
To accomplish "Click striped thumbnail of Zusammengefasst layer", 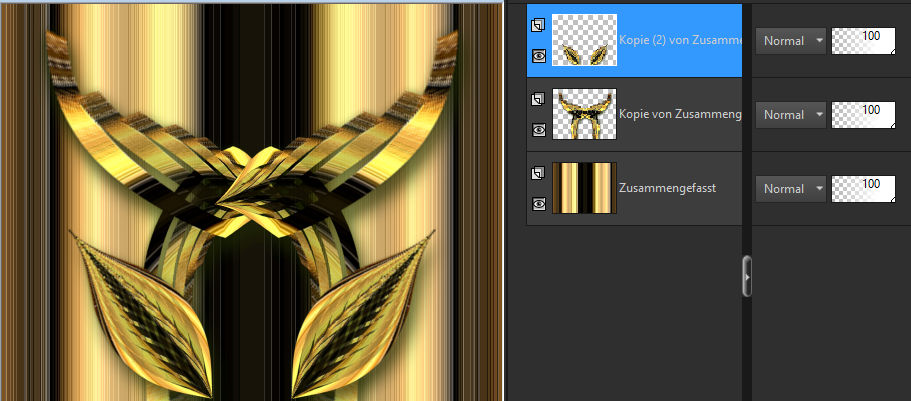I will pyautogui.click(x=584, y=189).
